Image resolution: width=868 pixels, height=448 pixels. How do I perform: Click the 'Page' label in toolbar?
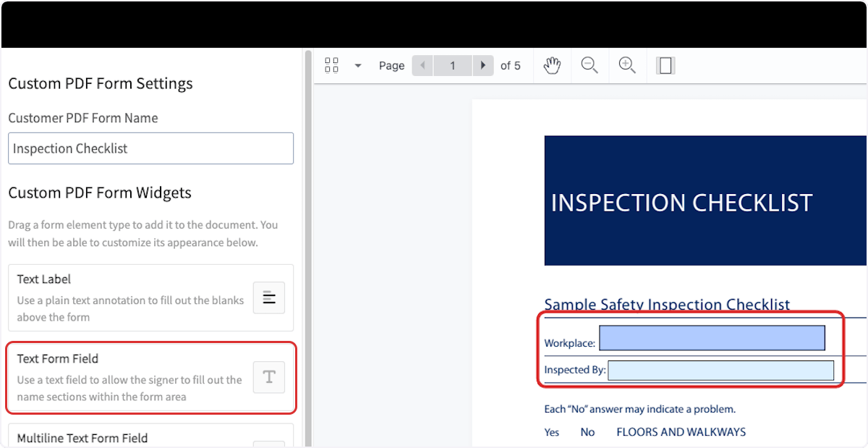point(391,66)
